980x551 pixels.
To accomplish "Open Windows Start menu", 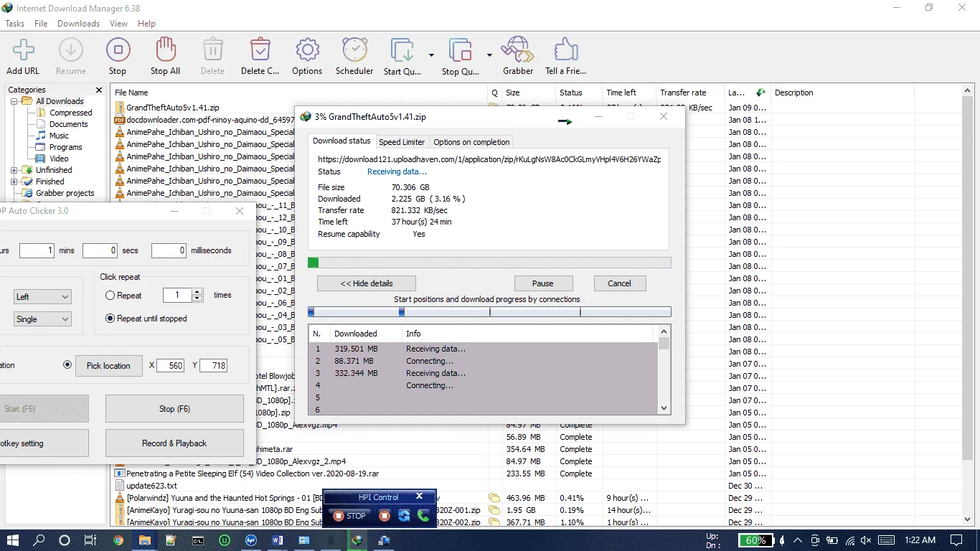I will click(13, 540).
